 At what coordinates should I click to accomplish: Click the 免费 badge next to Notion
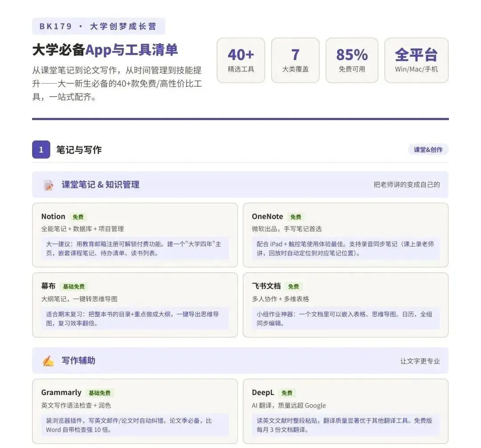78,217
